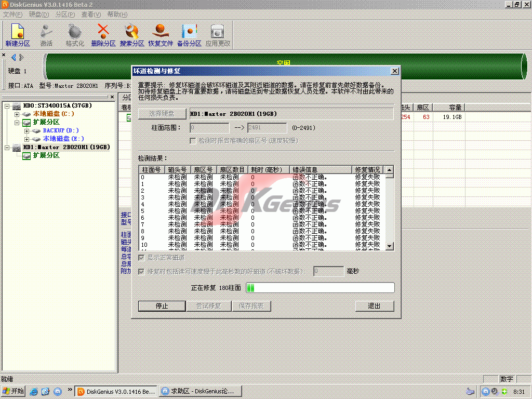Toggle 修复时包括读写速度慢 checkbox

[x=141, y=271]
